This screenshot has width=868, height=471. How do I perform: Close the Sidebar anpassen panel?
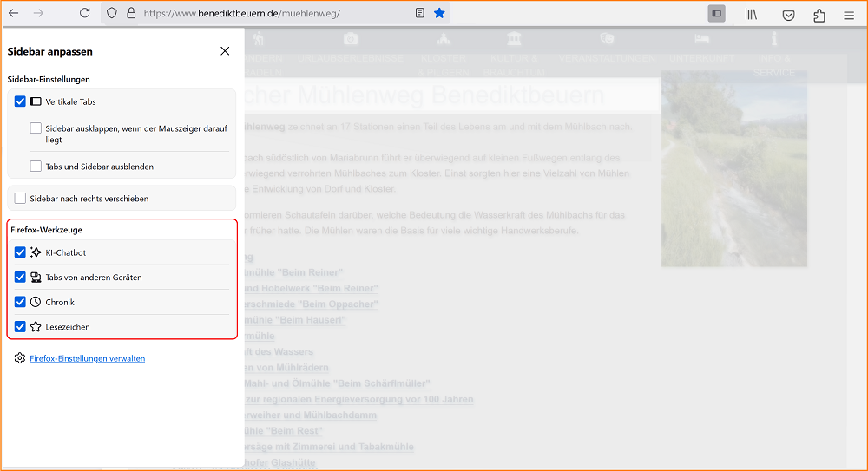(x=225, y=51)
